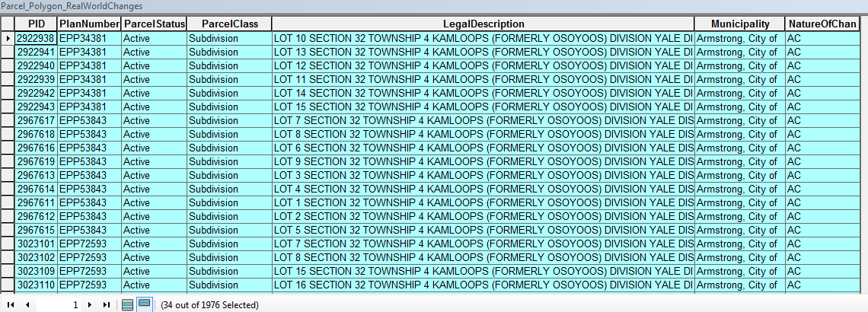Select the PlanNumber column header
The image size is (868, 312).
(x=89, y=24)
